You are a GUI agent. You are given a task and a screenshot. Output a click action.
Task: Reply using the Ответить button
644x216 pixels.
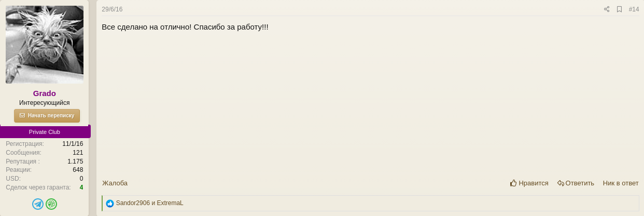(576, 183)
